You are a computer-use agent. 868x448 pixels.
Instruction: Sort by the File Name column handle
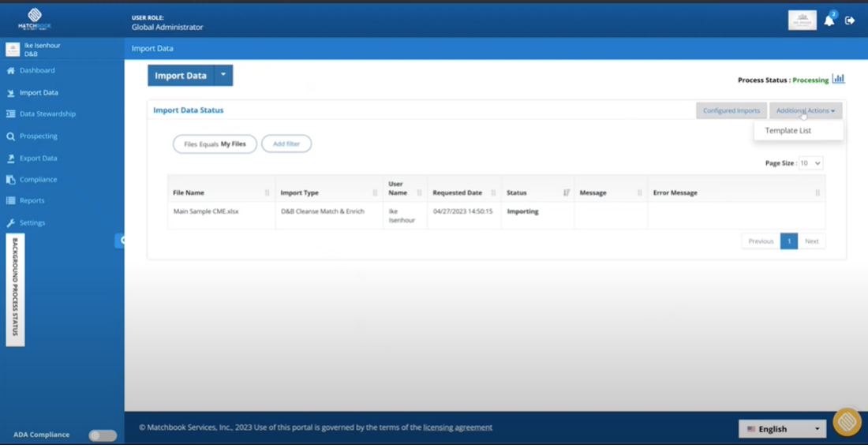(268, 193)
